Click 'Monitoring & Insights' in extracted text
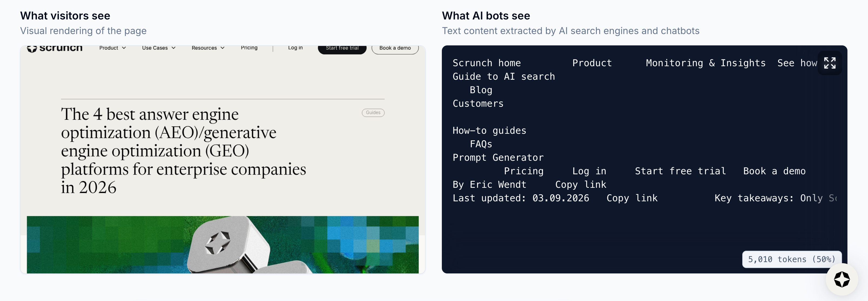 705,63
